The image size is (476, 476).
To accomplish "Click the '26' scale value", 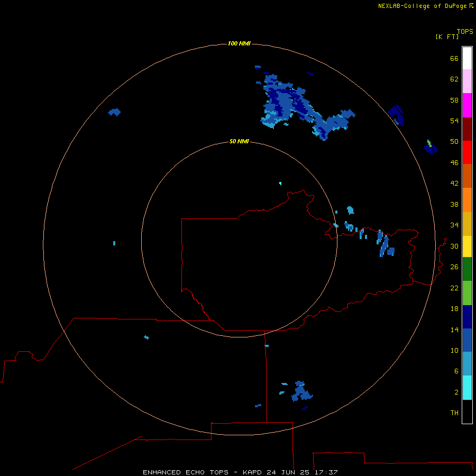I will click(x=454, y=267).
